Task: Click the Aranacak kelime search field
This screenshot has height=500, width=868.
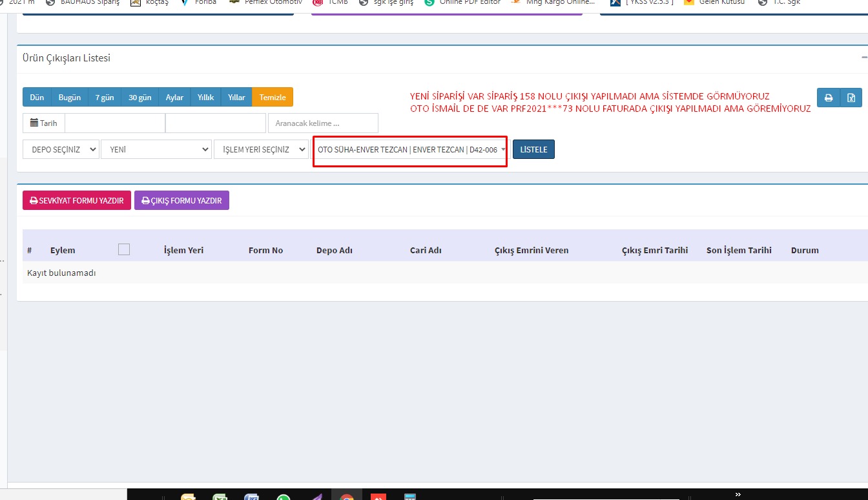Action: click(x=323, y=123)
